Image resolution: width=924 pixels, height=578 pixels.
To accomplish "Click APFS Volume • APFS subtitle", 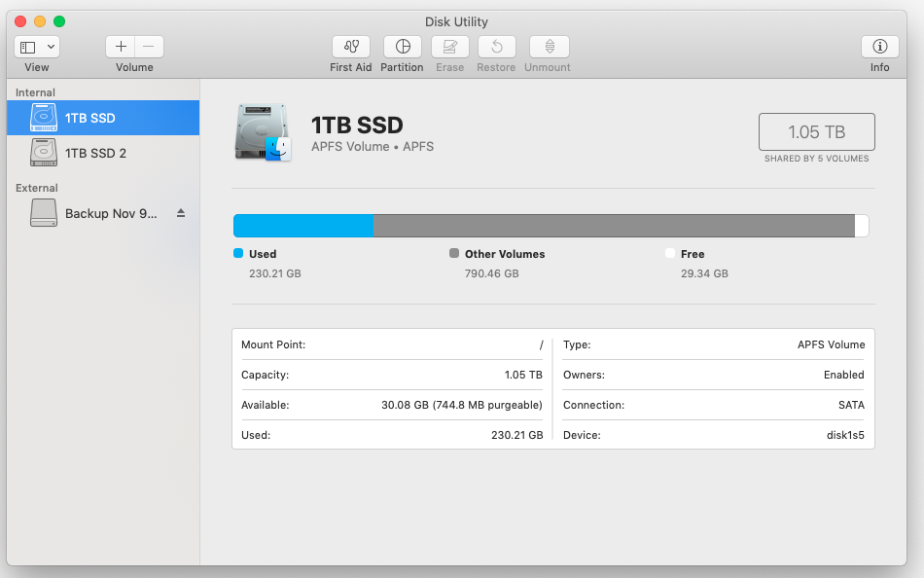I will click(373, 146).
